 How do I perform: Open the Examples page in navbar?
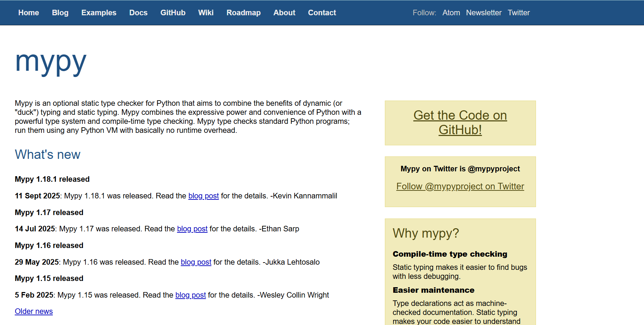click(99, 13)
